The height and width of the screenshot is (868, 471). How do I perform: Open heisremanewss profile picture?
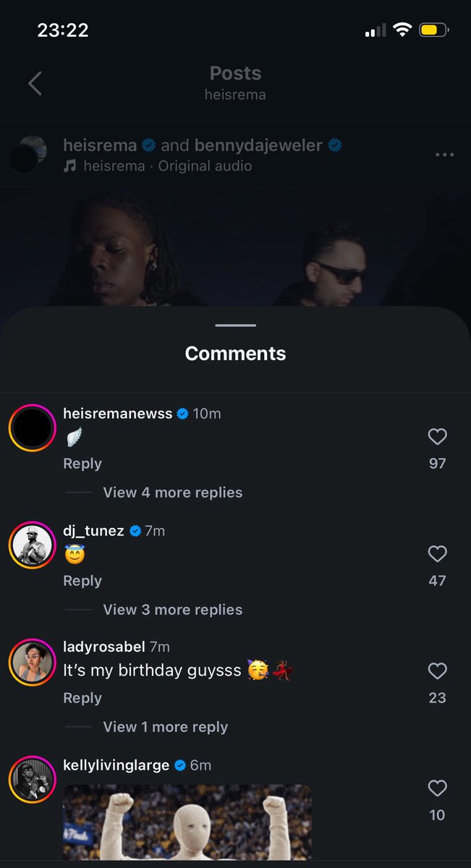click(32, 430)
